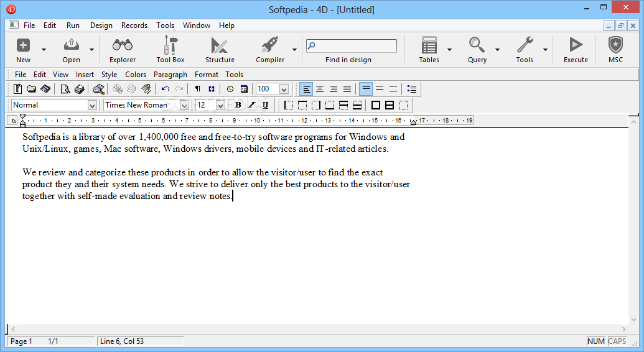
Task: Expand the Query dropdown arrow
Action: pyautogui.click(x=497, y=50)
